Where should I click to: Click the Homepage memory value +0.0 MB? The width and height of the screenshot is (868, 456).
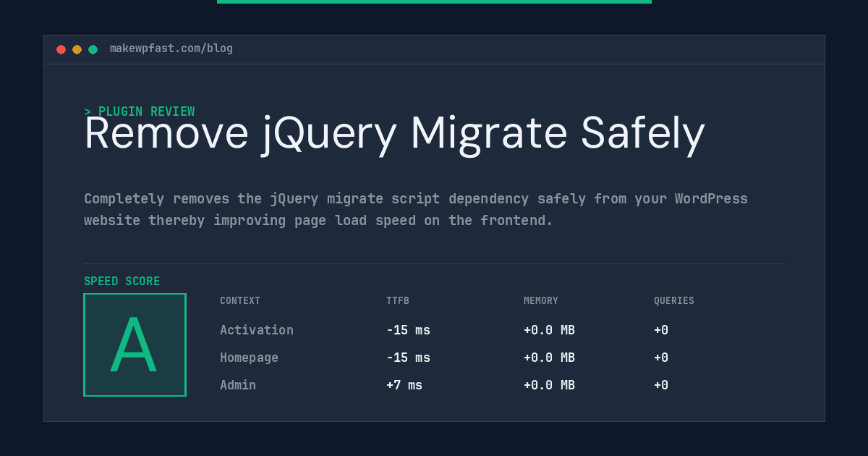[x=549, y=358]
